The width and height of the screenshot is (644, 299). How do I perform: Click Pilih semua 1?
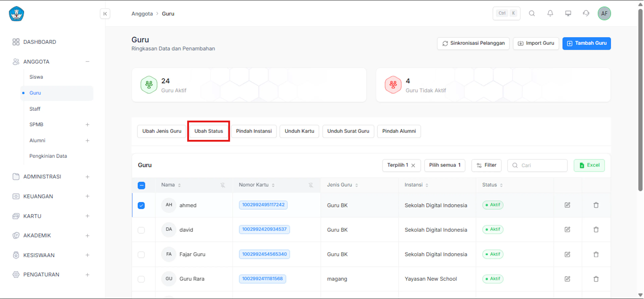pos(444,165)
